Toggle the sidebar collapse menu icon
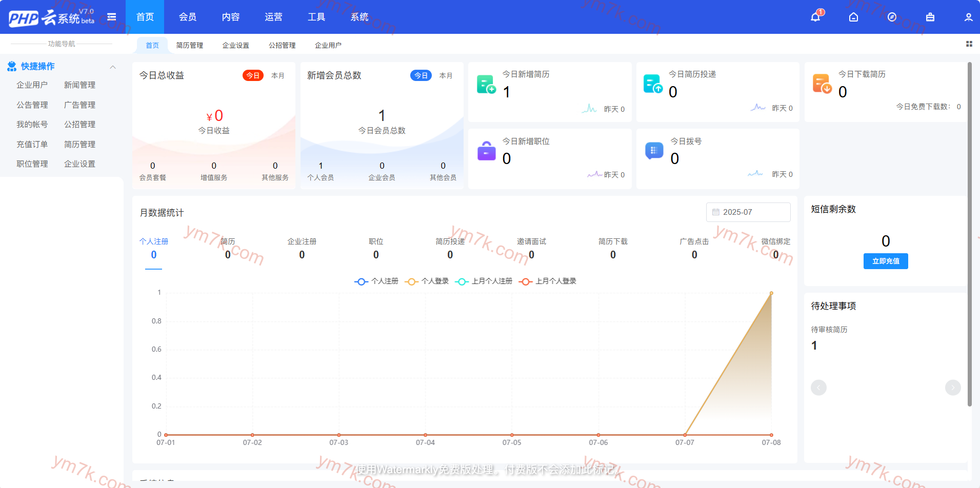This screenshot has width=980, height=488. [x=111, y=17]
